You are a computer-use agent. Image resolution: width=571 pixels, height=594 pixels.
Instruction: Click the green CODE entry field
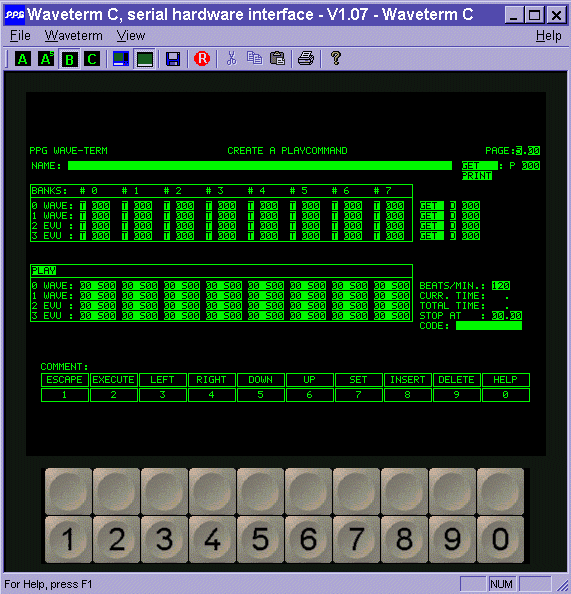point(489,326)
